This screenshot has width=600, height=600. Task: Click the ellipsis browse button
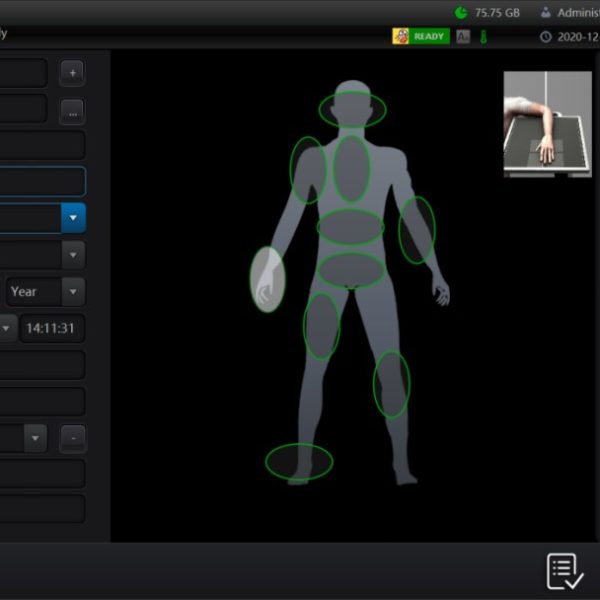(x=72, y=111)
